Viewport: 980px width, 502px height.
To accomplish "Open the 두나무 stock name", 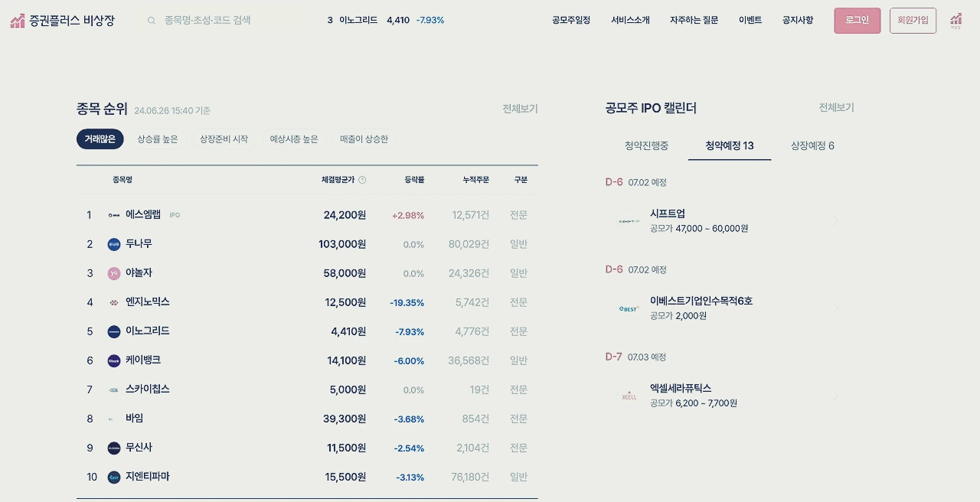I will tap(139, 244).
